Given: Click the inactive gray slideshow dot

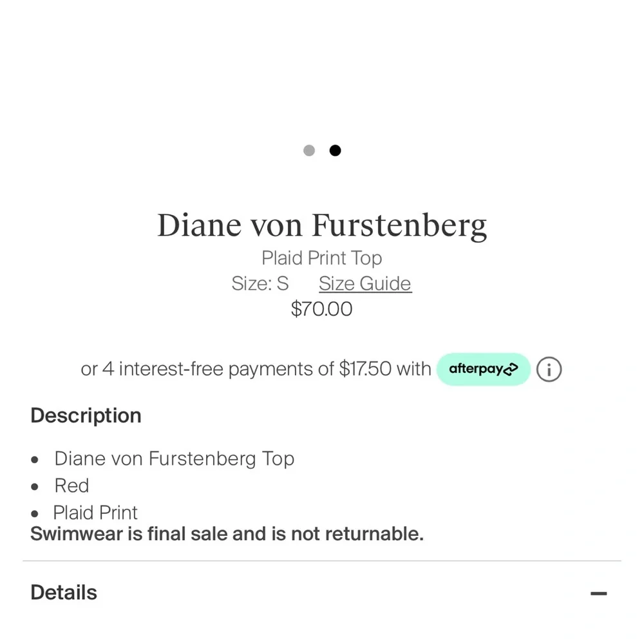Looking at the screenshot, I should (309, 150).
